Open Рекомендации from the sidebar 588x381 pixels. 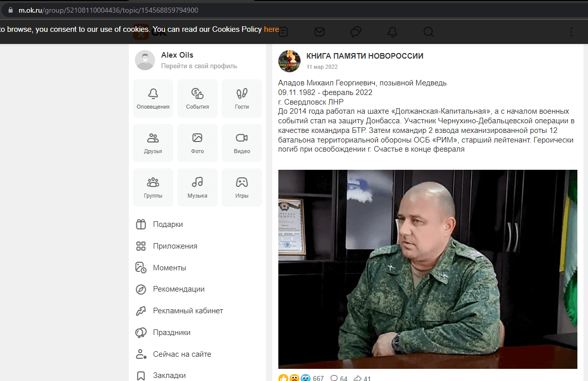point(178,289)
